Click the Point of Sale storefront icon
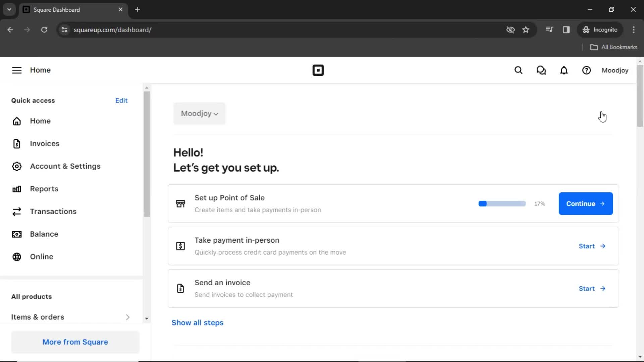The image size is (644, 362). pyautogui.click(x=180, y=203)
